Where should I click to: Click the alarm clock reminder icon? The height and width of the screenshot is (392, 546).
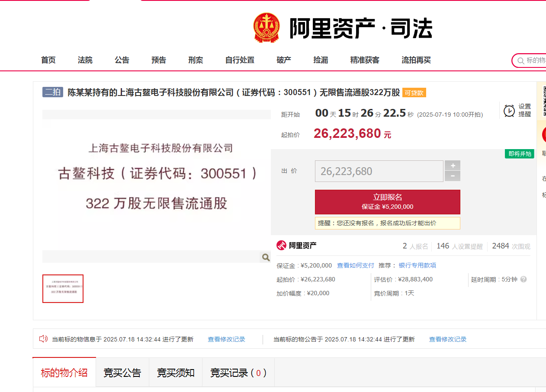[509, 111]
